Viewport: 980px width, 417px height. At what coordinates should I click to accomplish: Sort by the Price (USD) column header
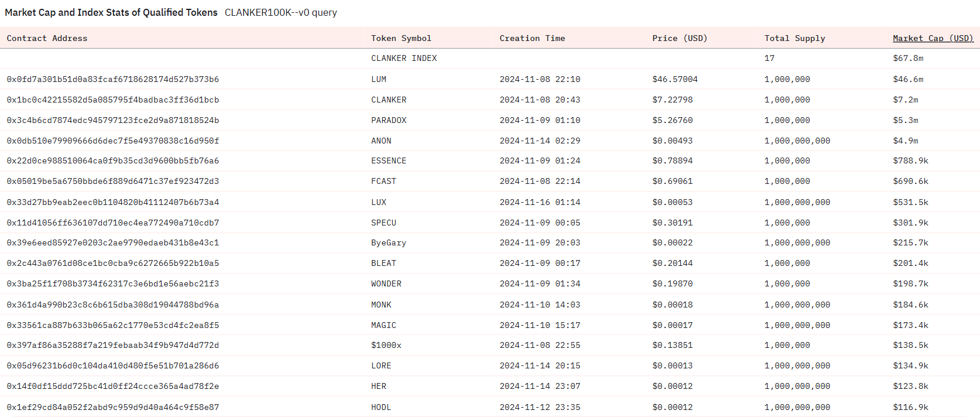point(680,38)
